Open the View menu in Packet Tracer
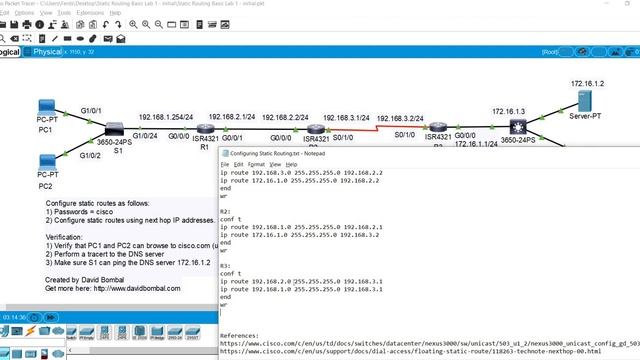 [46, 13]
